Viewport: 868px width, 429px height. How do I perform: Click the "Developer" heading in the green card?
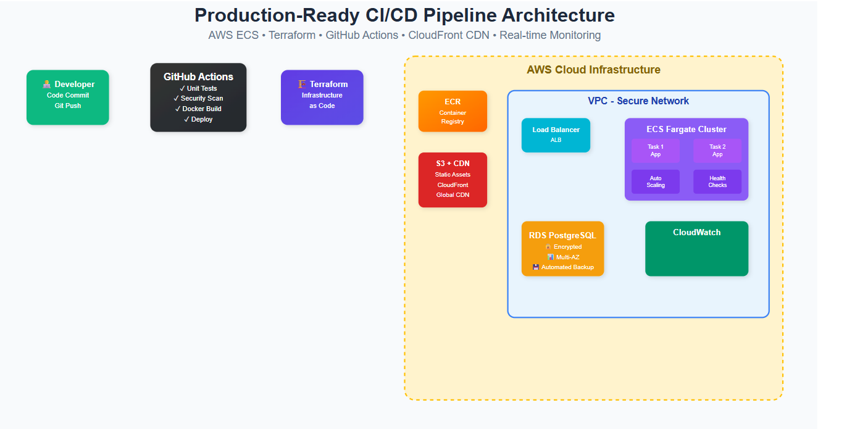point(75,84)
